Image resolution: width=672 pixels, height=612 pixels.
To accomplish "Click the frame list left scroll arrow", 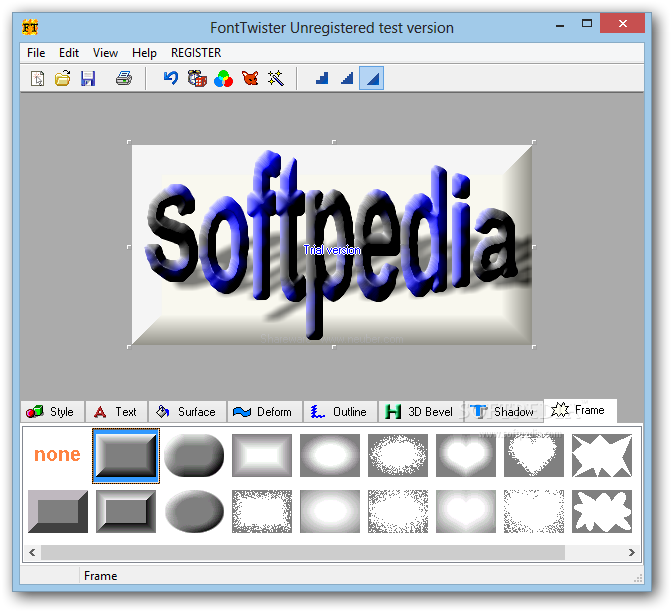I will tap(32, 552).
